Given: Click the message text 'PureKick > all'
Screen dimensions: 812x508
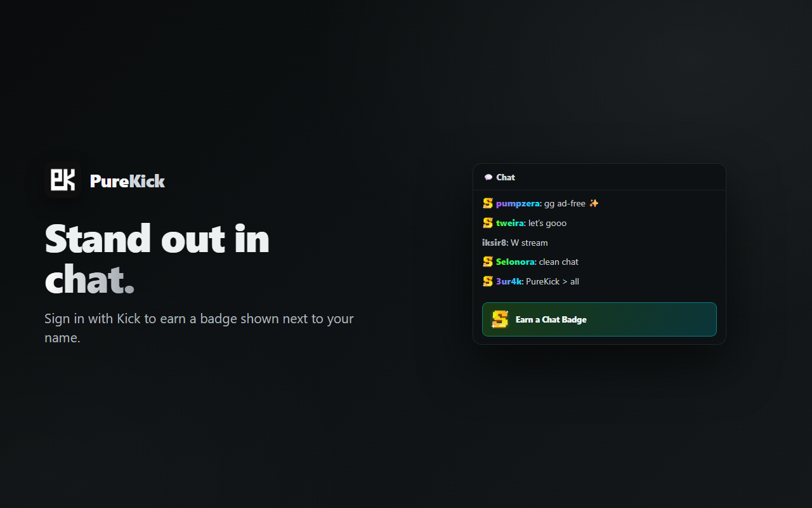Looking at the screenshot, I should point(553,281).
